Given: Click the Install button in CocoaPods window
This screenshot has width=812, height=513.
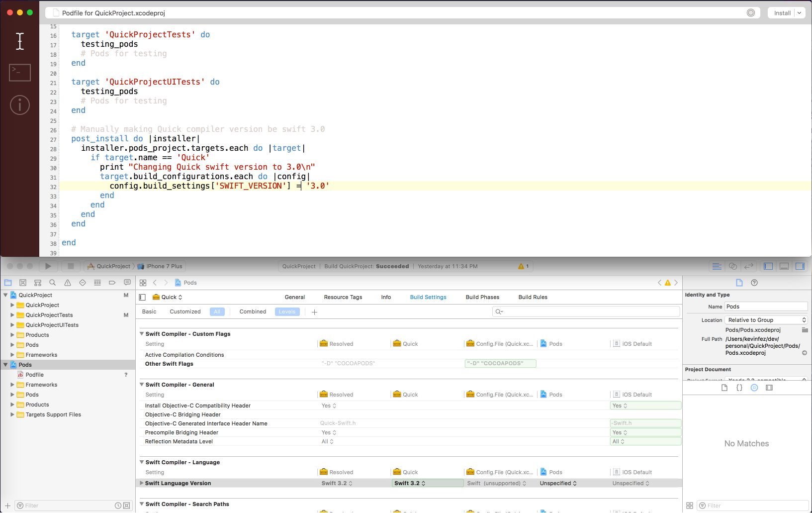Looking at the screenshot, I should [782, 13].
